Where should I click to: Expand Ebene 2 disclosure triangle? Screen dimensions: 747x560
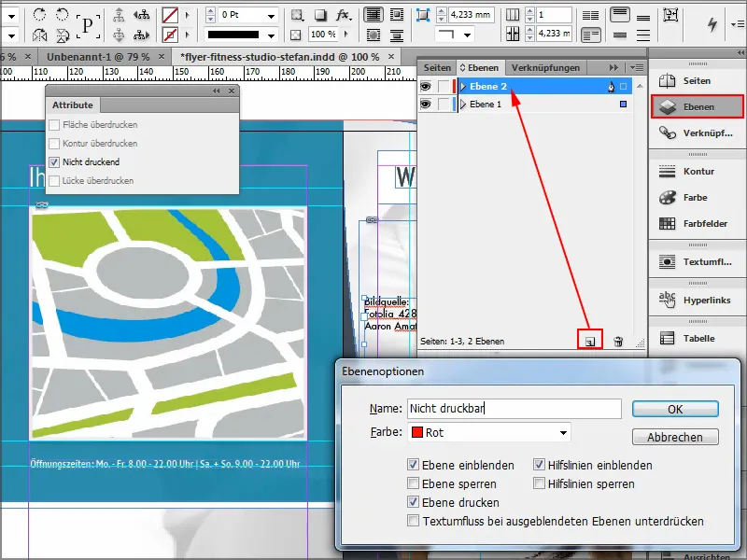point(463,86)
